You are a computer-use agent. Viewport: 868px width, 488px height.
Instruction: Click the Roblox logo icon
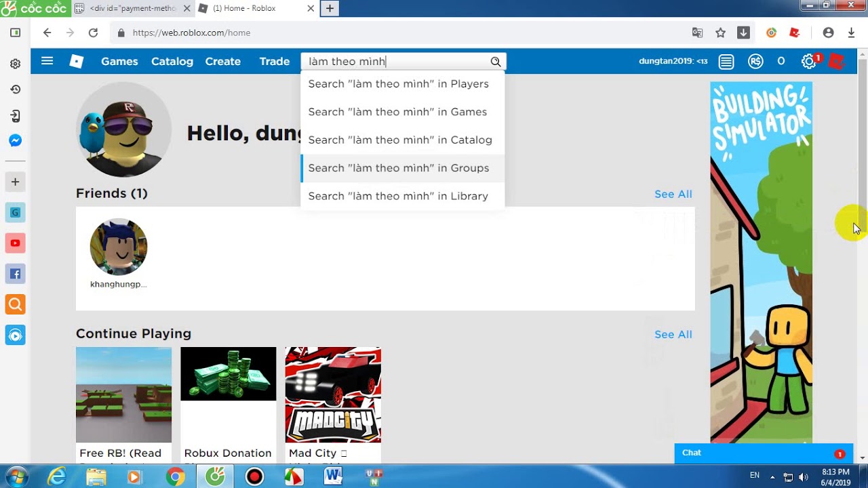(77, 61)
